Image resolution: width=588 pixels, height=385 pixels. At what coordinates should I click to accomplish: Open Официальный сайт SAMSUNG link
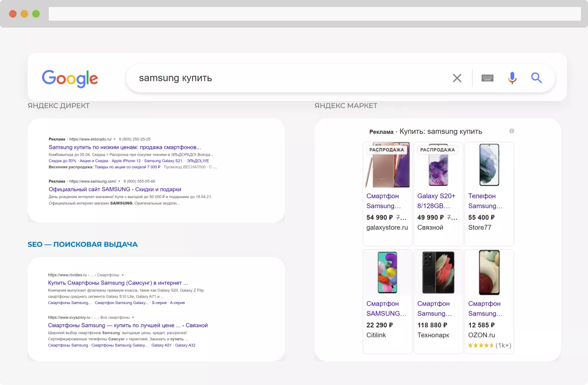point(115,189)
